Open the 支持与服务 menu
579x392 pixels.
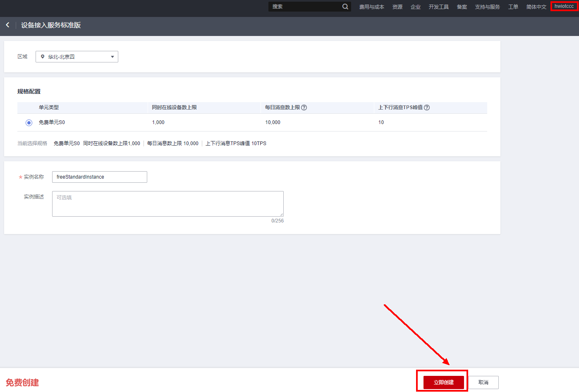pyautogui.click(x=488, y=7)
